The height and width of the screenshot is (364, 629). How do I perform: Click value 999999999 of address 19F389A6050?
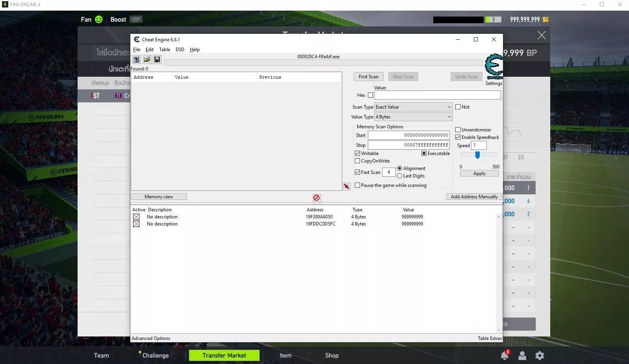pyautogui.click(x=412, y=217)
